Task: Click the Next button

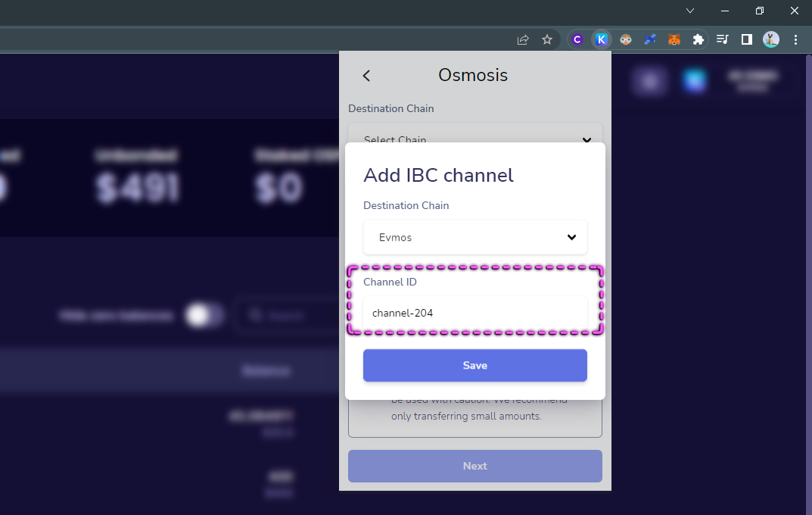Action: coord(475,466)
